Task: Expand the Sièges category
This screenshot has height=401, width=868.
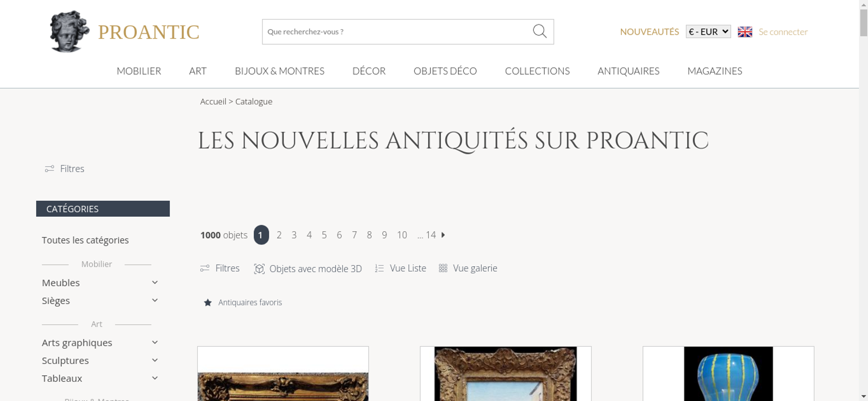Action: (x=155, y=300)
